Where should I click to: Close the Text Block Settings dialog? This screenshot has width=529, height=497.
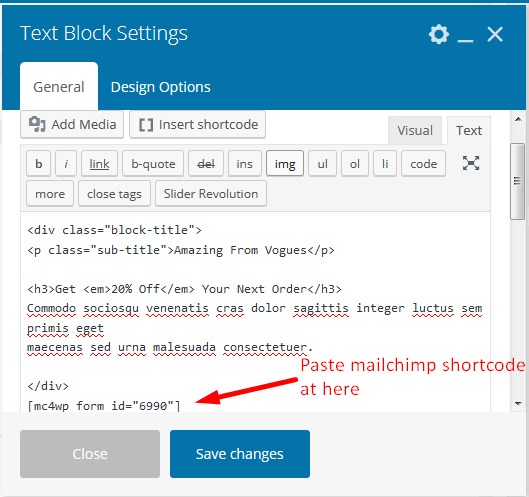coord(495,34)
